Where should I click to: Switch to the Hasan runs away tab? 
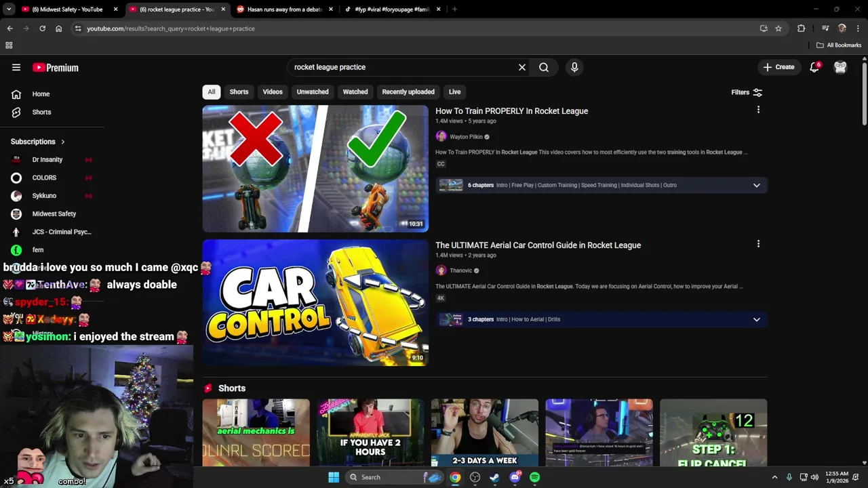pyautogui.click(x=283, y=9)
